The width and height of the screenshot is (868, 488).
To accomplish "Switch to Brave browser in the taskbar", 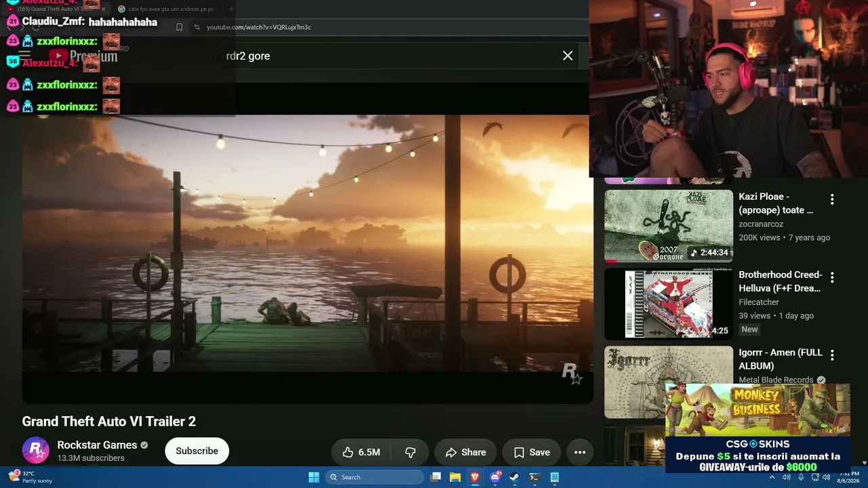I will click(475, 477).
